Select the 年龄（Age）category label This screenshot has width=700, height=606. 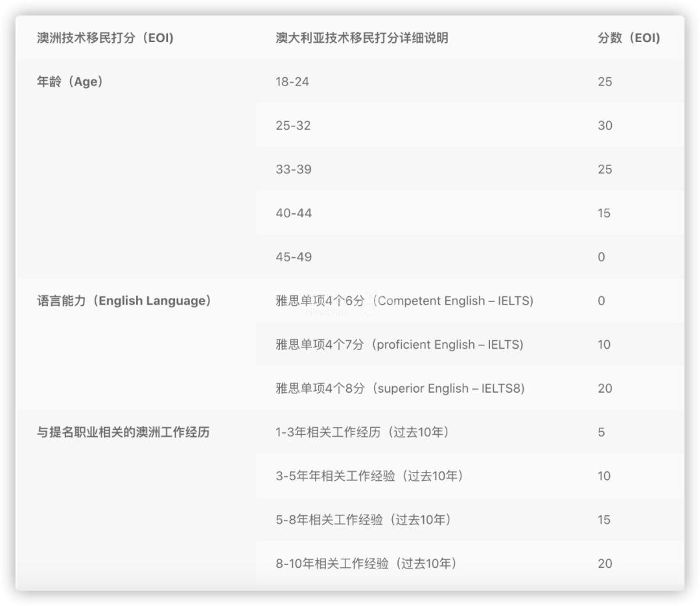[x=71, y=82]
